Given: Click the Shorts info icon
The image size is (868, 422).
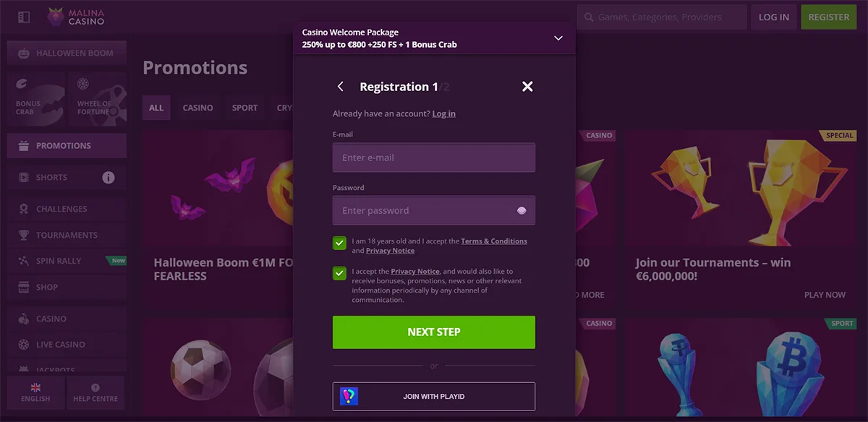Looking at the screenshot, I should pos(109,178).
